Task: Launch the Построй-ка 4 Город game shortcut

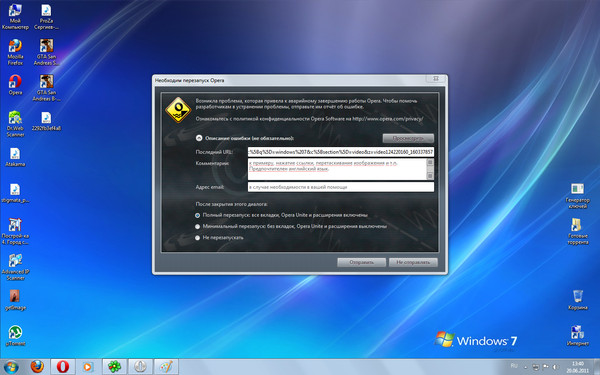Action: [x=15, y=231]
